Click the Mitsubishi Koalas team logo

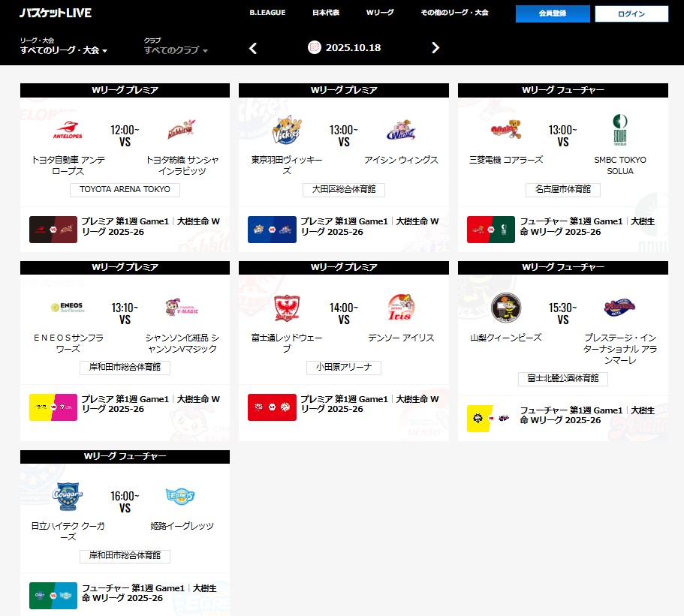(x=506, y=129)
